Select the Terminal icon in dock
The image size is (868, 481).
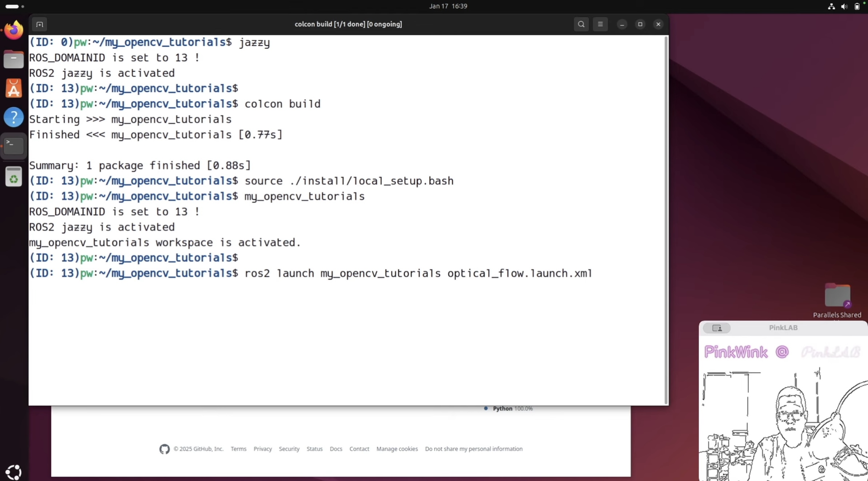click(14, 146)
